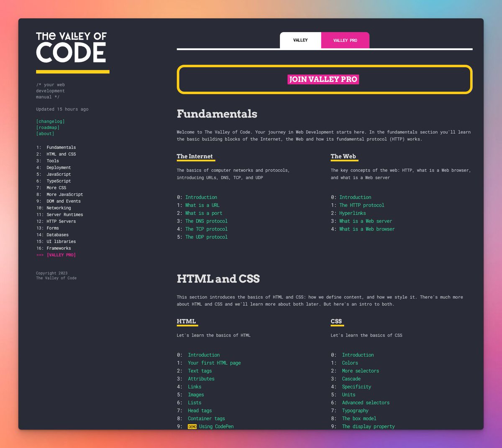Open the [about] link

pyautogui.click(x=45, y=133)
